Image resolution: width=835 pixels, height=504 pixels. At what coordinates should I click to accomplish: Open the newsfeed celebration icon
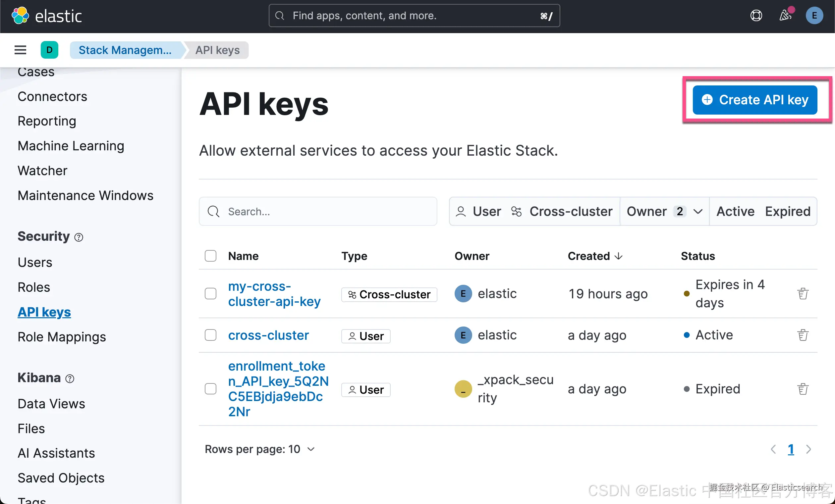coord(786,16)
